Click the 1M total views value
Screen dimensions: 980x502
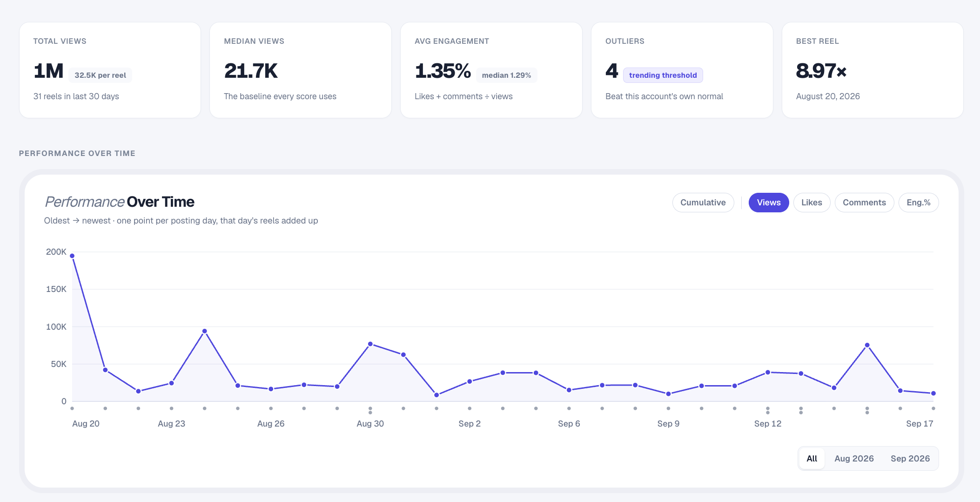(x=48, y=71)
